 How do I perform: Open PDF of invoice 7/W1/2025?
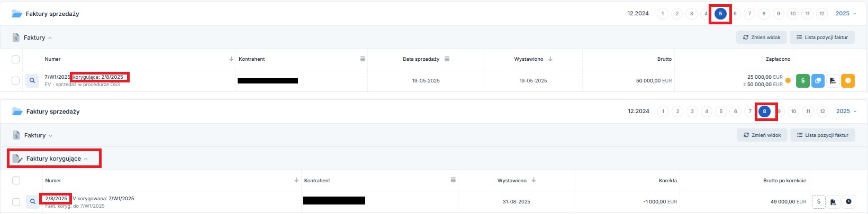tap(833, 81)
